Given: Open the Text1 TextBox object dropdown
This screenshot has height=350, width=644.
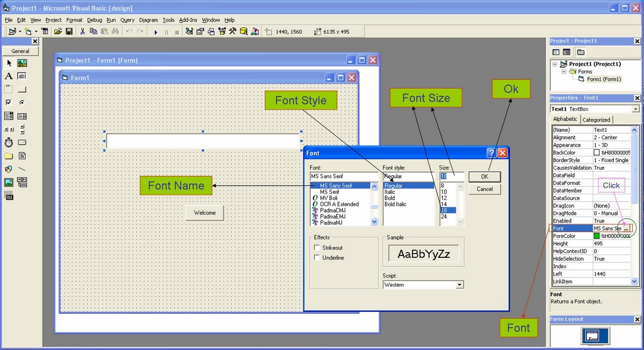Looking at the screenshot, I should [x=635, y=109].
